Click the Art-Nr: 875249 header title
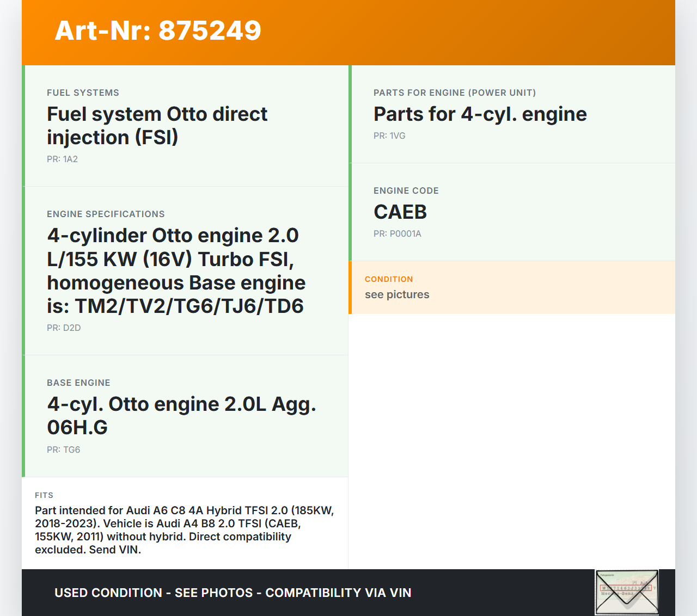 (x=158, y=30)
